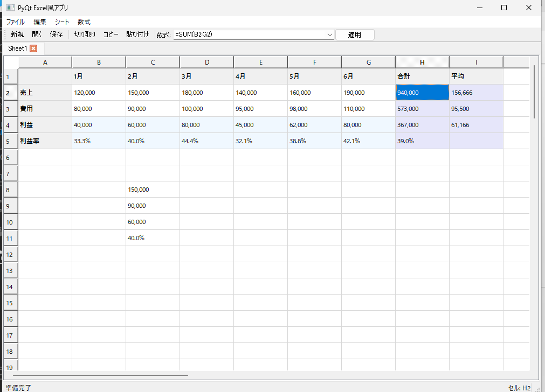Open the 数式 menu

(84, 22)
